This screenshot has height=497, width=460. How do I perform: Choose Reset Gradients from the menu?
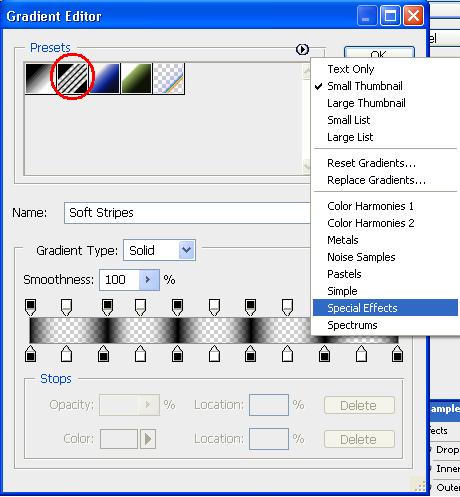(371, 163)
